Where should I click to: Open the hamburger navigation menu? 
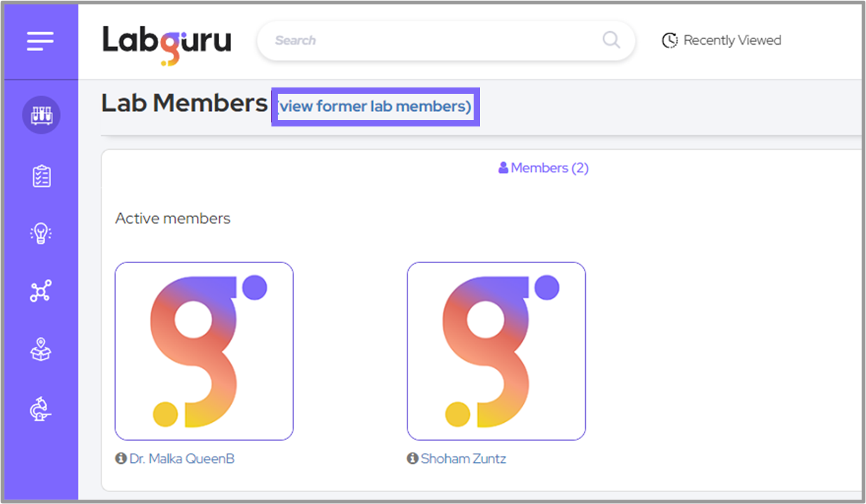point(40,42)
